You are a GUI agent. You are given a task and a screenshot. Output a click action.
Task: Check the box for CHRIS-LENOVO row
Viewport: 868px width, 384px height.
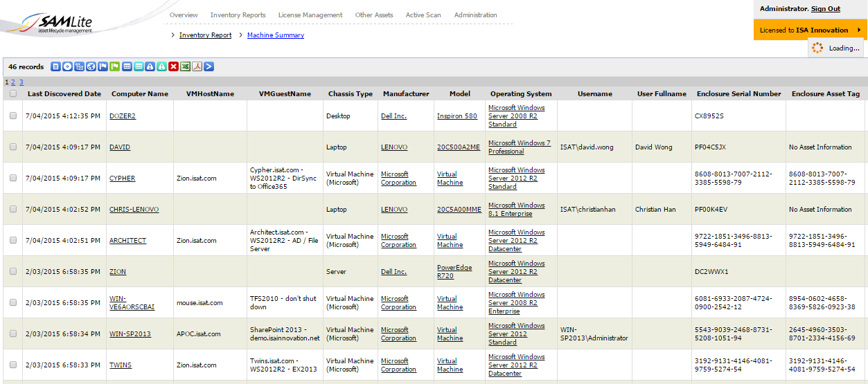click(13, 210)
